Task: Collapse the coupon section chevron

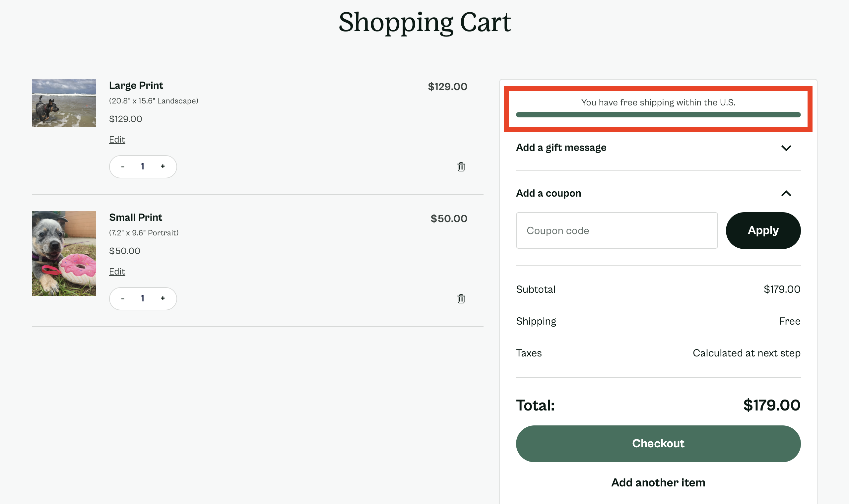Action: click(x=786, y=194)
